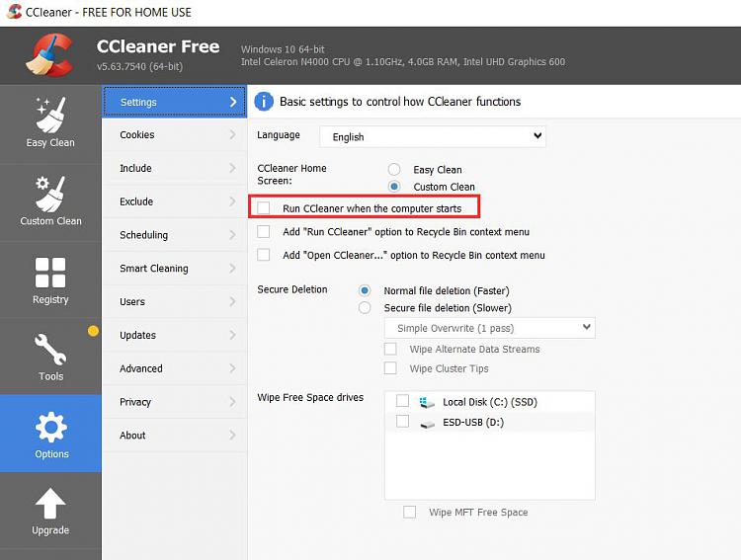Click the blue info icon

[264, 102]
